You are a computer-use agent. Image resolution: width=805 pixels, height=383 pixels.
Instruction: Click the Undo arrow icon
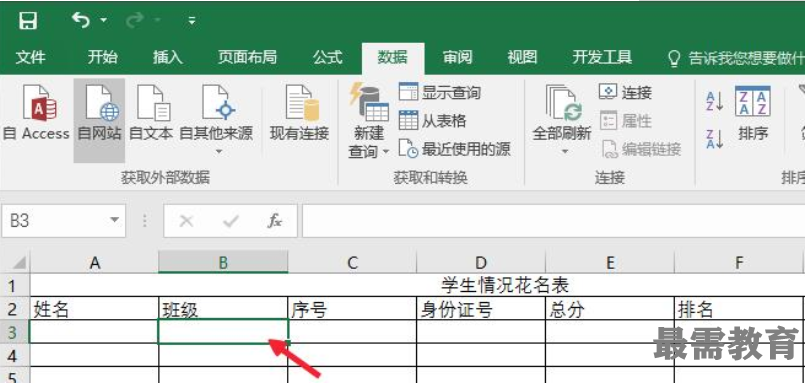point(81,20)
